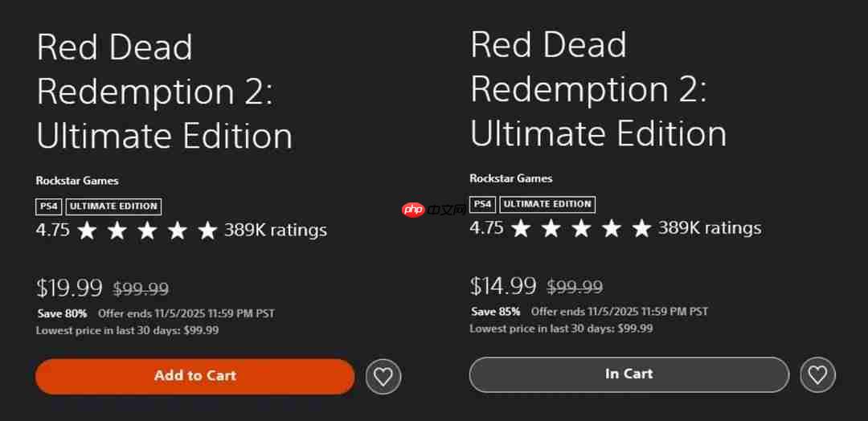Open Rockstar Games publisher link above the $19.99 price
This screenshot has width=868, height=421.
click(x=77, y=181)
